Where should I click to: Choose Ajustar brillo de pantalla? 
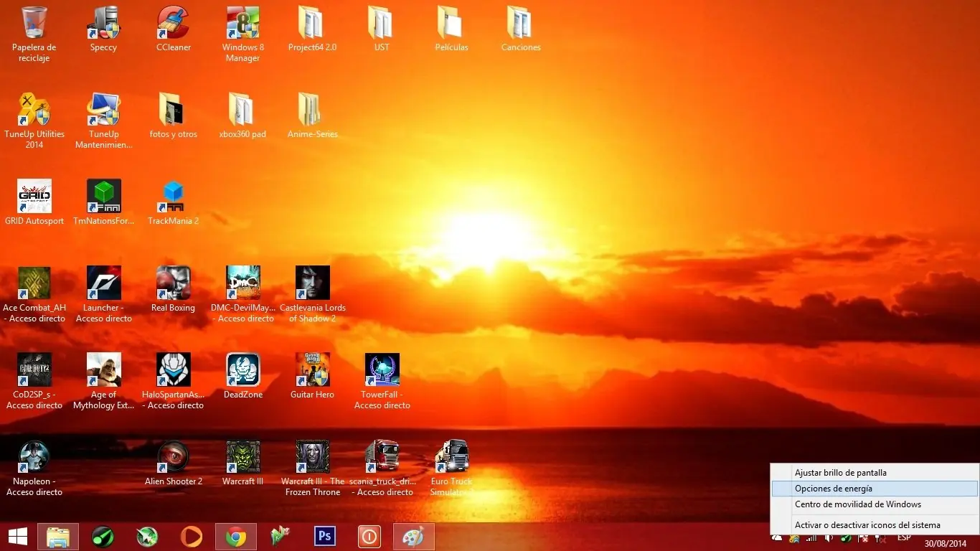874,473
